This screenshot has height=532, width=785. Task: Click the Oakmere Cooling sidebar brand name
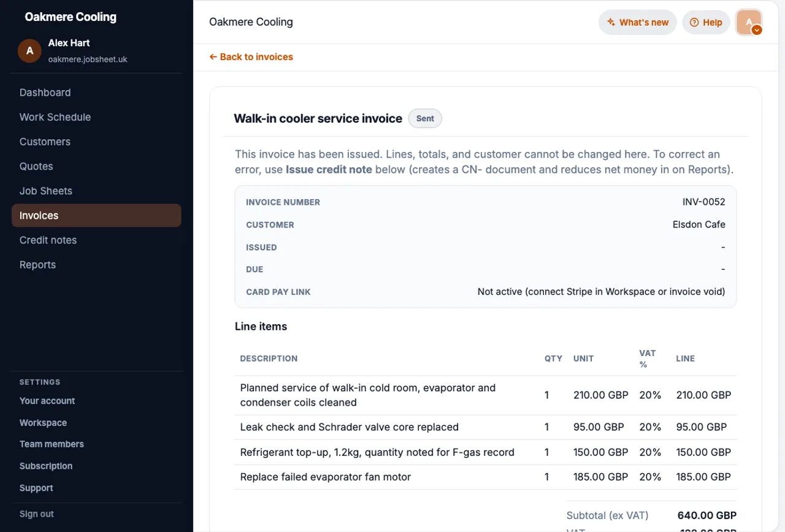71,17
